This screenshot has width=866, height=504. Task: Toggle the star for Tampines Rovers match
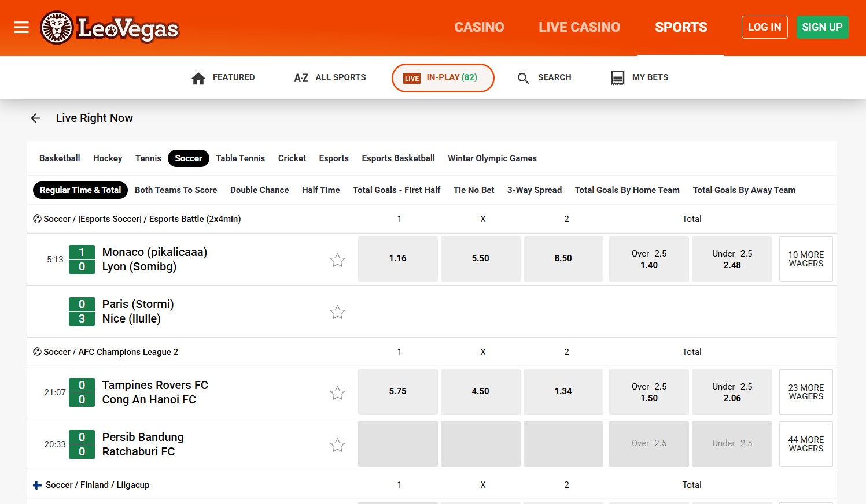[x=337, y=392]
